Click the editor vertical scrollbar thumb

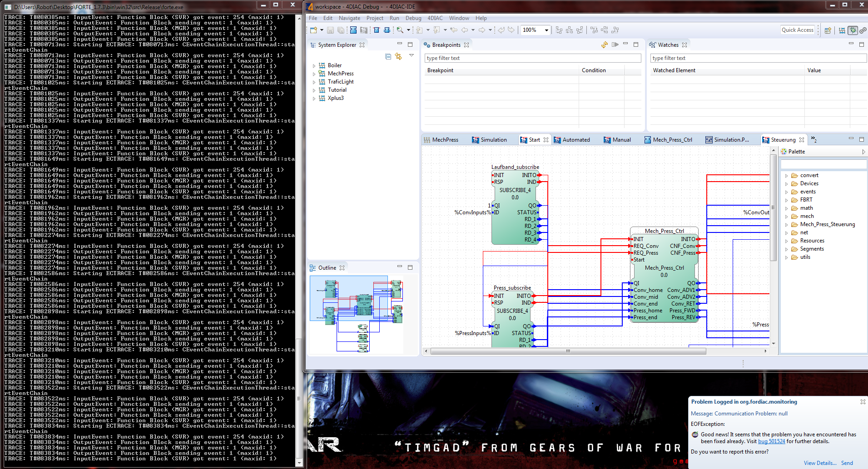[x=773, y=207]
